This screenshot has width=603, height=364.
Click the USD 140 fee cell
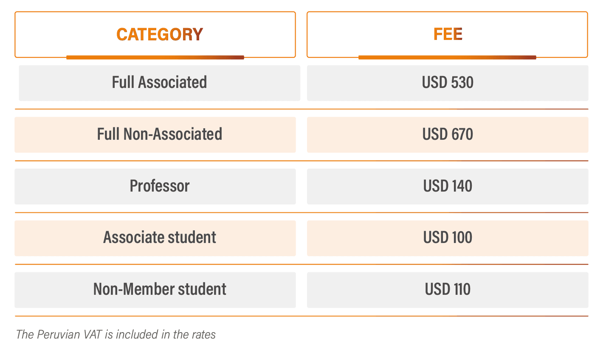coord(448,186)
